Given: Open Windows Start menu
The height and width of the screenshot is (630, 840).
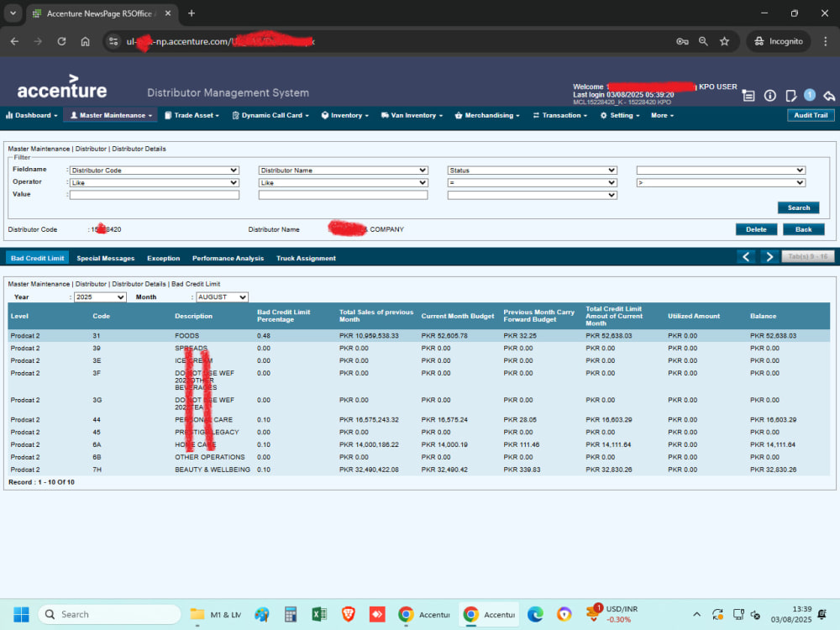Looking at the screenshot, I should click(22, 615).
